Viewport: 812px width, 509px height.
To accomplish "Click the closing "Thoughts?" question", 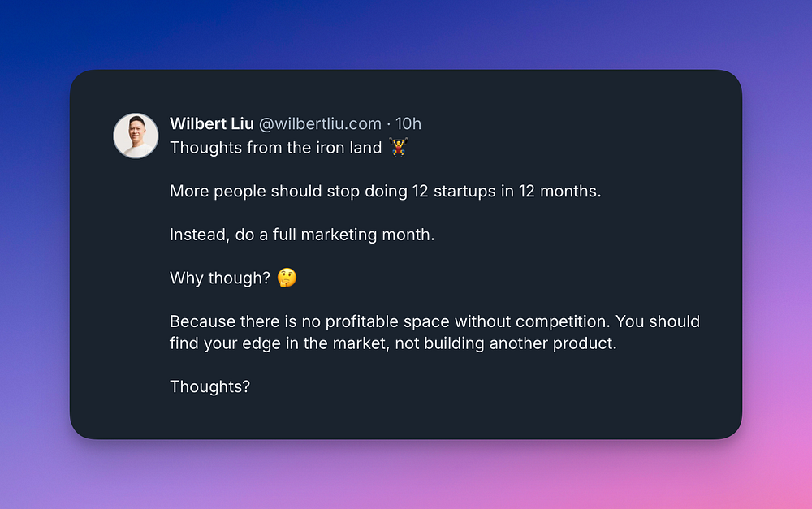I will 209,387.
